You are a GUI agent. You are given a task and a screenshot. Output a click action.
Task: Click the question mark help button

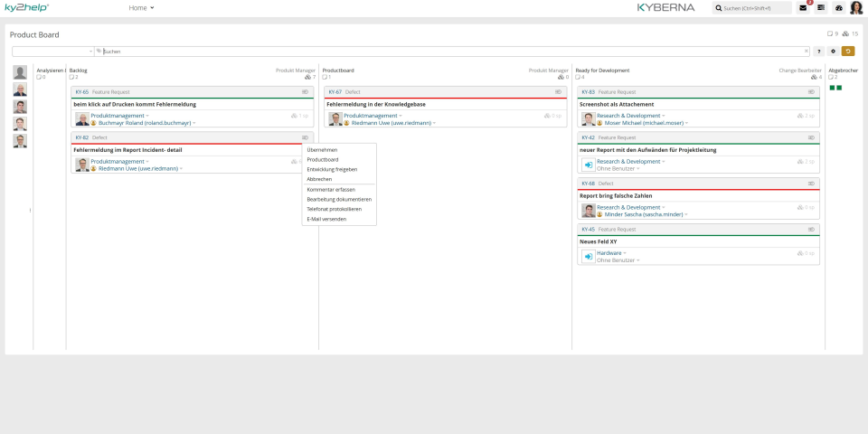pyautogui.click(x=819, y=52)
